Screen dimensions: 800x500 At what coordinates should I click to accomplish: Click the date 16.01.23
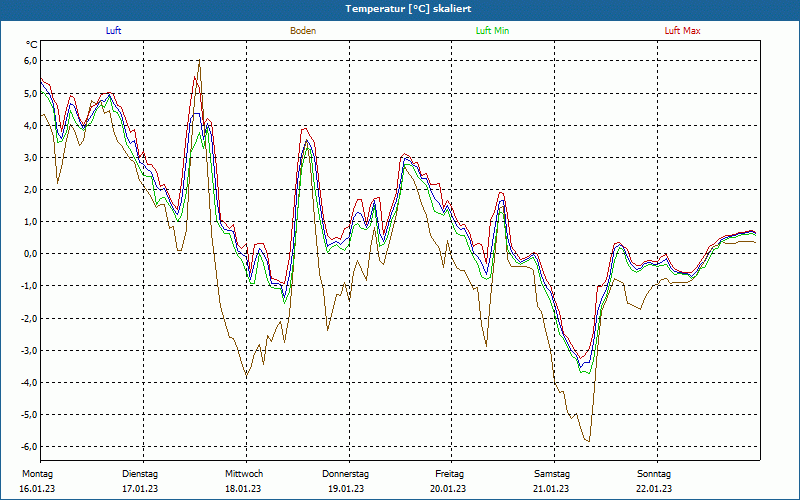point(38,488)
